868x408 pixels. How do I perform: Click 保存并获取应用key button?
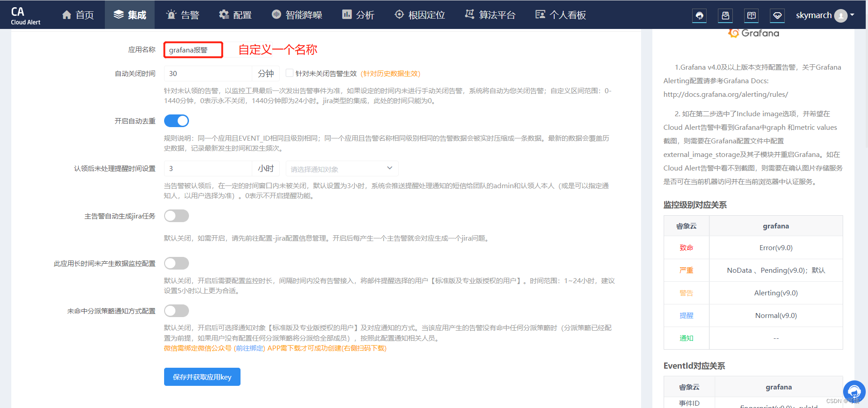(x=202, y=377)
